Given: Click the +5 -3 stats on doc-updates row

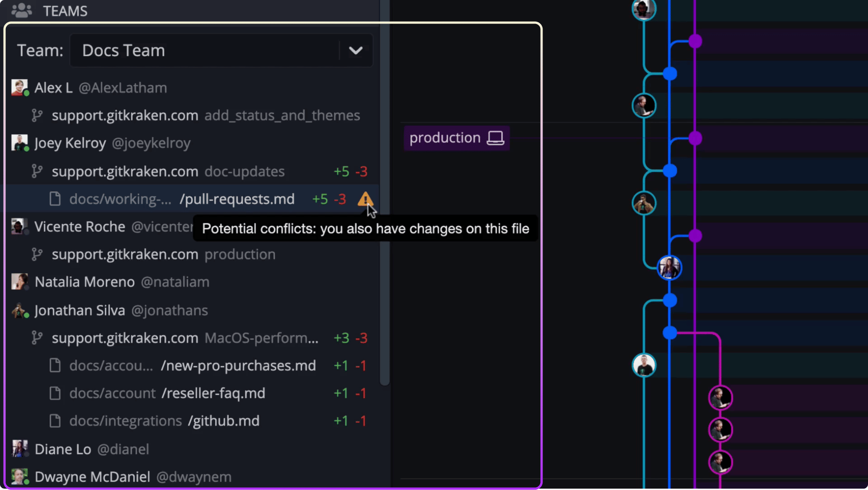Looking at the screenshot, I should (x=350, y=171).
